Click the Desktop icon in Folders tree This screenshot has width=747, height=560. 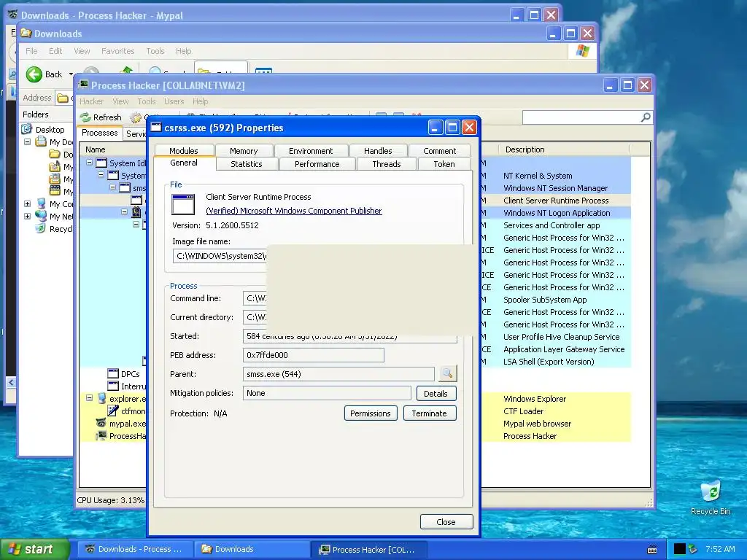[x=27, y=129]
